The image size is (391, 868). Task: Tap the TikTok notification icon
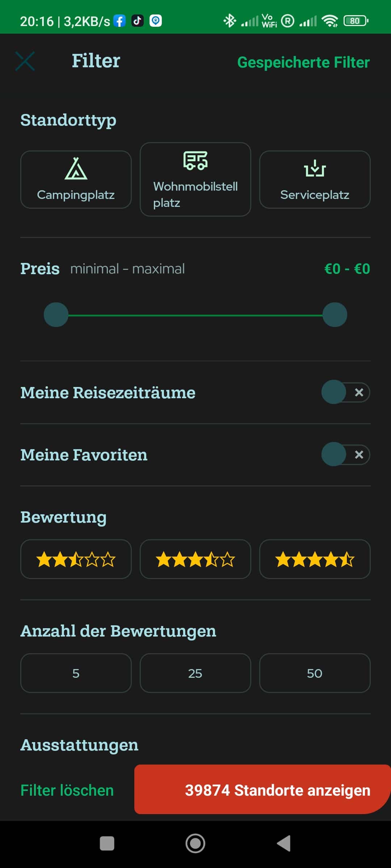click(138, 21)
